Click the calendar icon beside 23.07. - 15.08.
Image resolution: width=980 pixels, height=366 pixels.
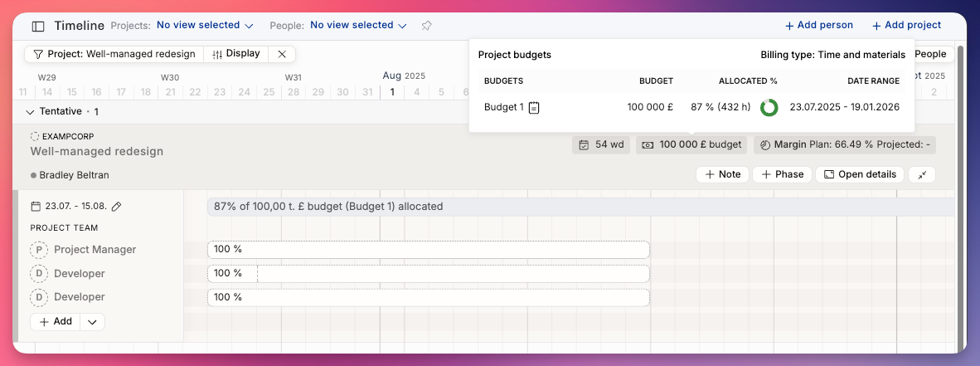click(x=36, y=207)
